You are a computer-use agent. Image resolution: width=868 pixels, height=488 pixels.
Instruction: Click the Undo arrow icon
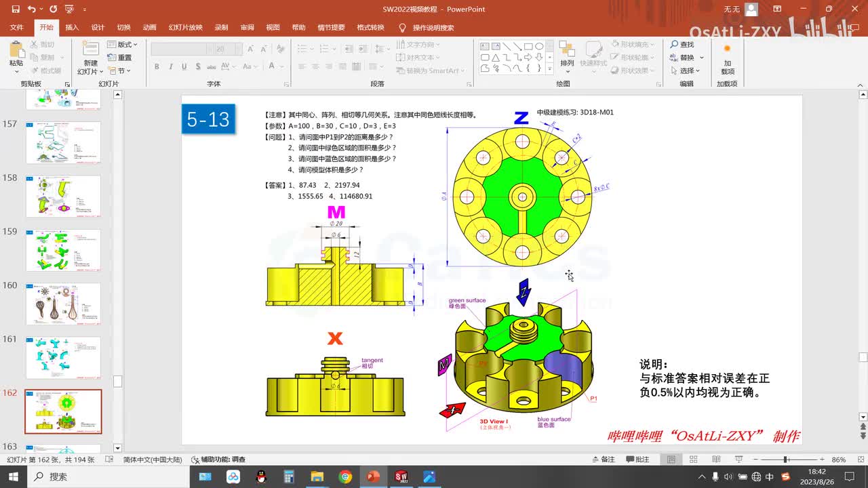tap(32, 9)
